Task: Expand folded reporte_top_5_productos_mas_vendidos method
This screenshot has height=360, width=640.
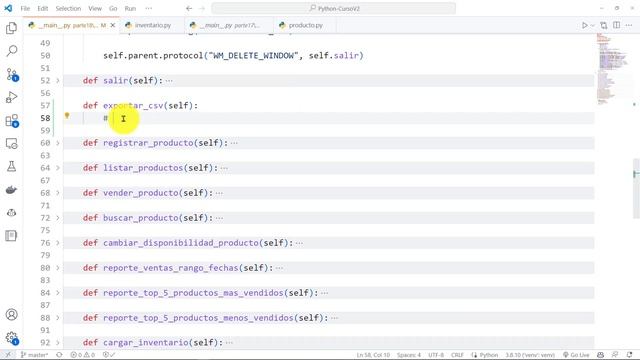Action: [x=58, y=293]
